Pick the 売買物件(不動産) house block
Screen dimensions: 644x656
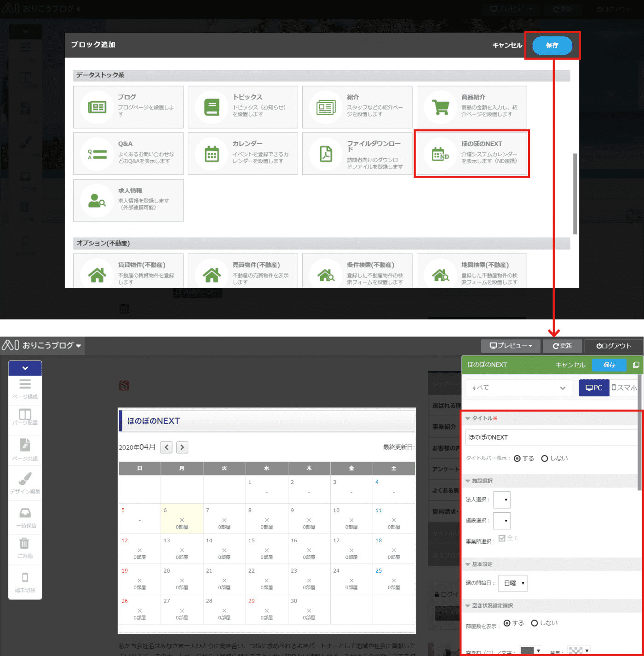click(x=243, y=271)
